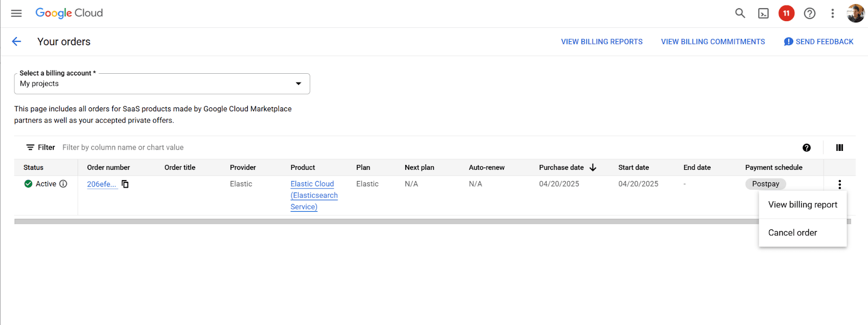Image resolution: width=868 pixels, height=325 pixels.
Task: Go back using the left arrow
Action: 16,42
